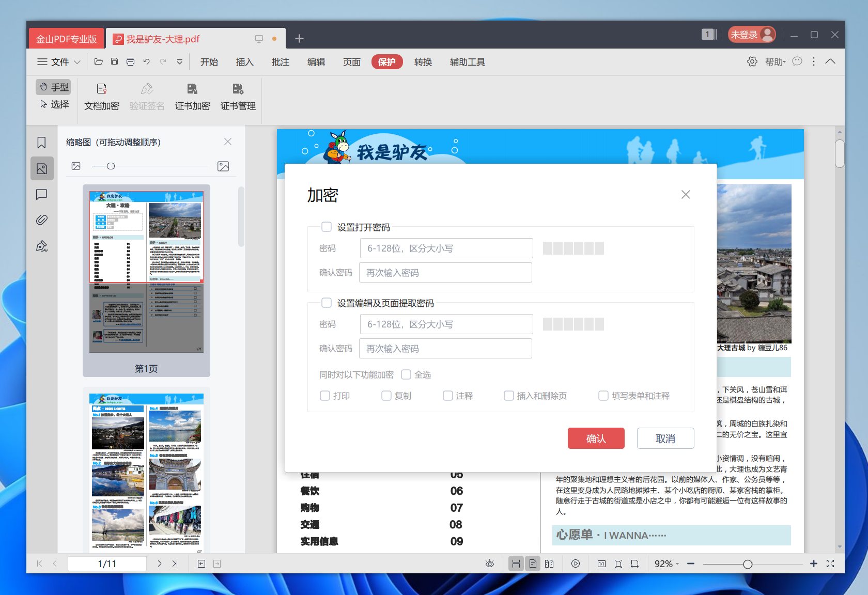The image size is (868, 595).
Task: Click the 取消 cancel button
Action: [x=665, y=439]
